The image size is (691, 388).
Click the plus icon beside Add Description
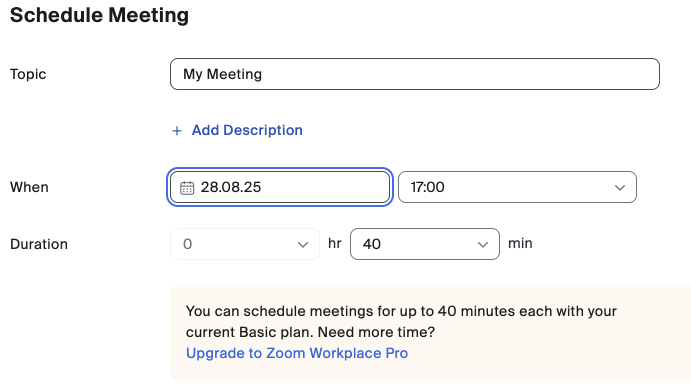[177, 131]
